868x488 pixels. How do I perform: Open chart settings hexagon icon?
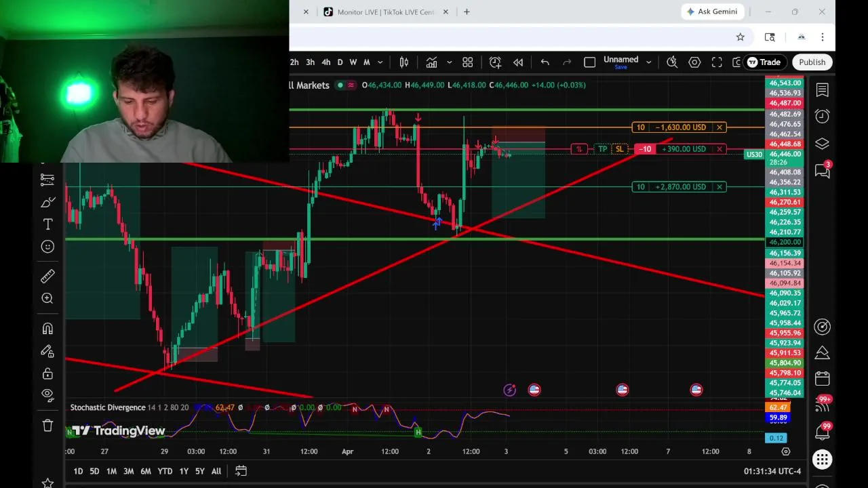[x=694, y=62]
